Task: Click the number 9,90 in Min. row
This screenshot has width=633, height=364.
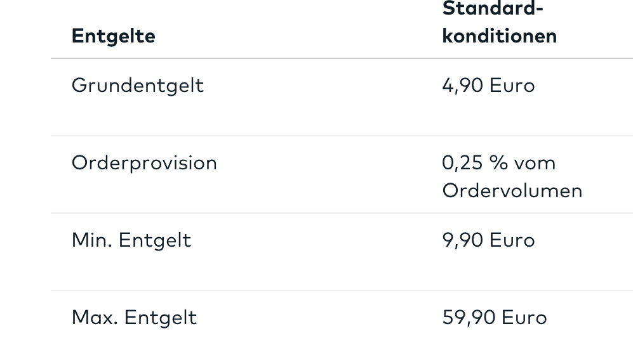Action: 463,240
